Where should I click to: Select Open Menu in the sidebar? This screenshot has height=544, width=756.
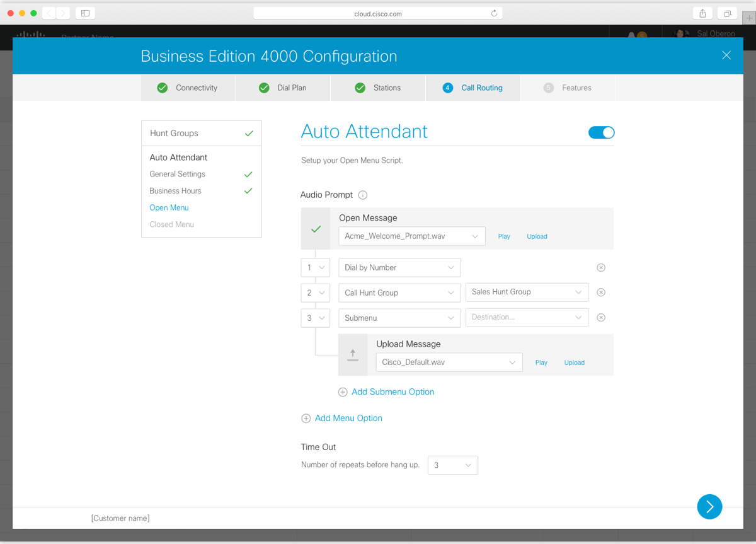(169, 207)
